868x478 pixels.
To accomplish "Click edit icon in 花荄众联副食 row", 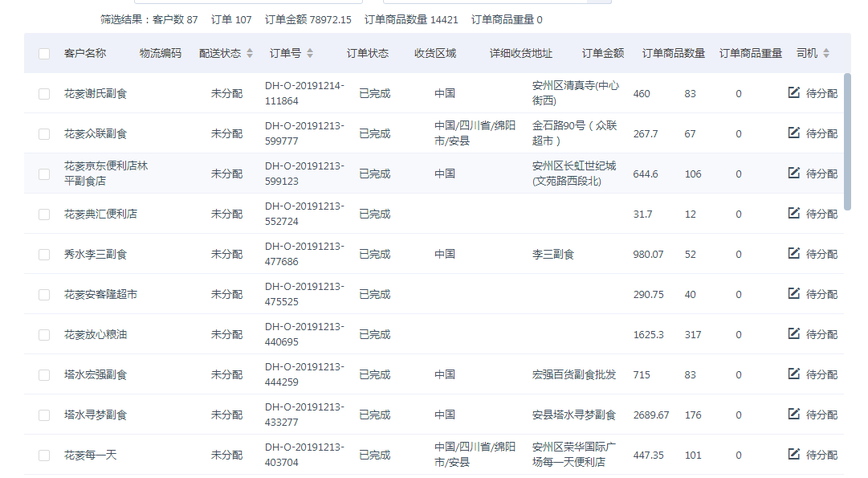I will 794,133.
